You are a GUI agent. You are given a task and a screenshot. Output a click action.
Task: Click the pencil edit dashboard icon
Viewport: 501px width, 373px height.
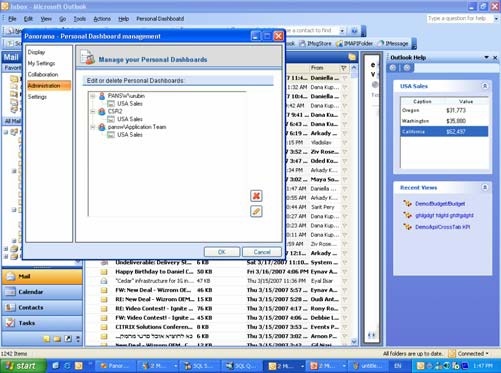click(x=256, y=211)
